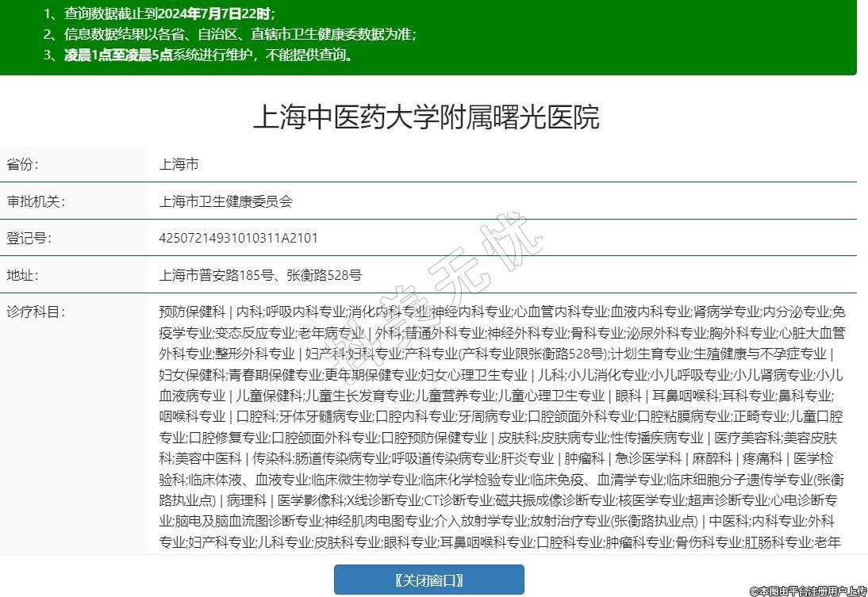This screenshot has height=597, width=868.
Task: Select the 上海市卫生健康委员会 authority value
Action: point(225,201)
